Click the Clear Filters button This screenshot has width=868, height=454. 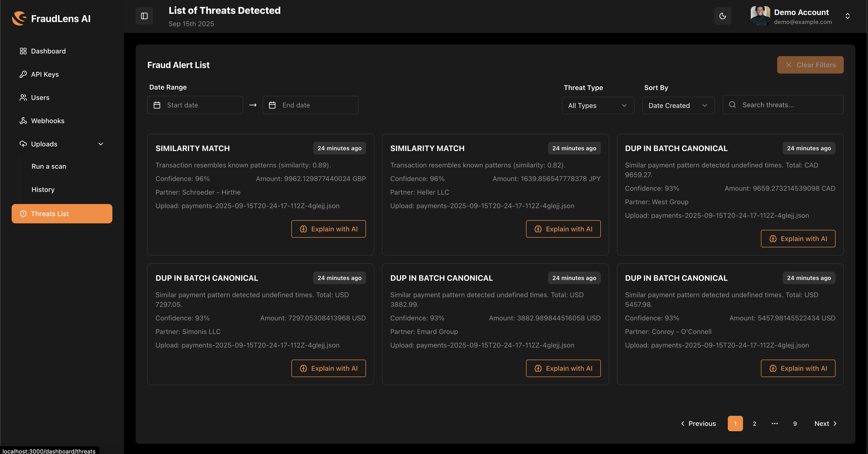(810, 65)
